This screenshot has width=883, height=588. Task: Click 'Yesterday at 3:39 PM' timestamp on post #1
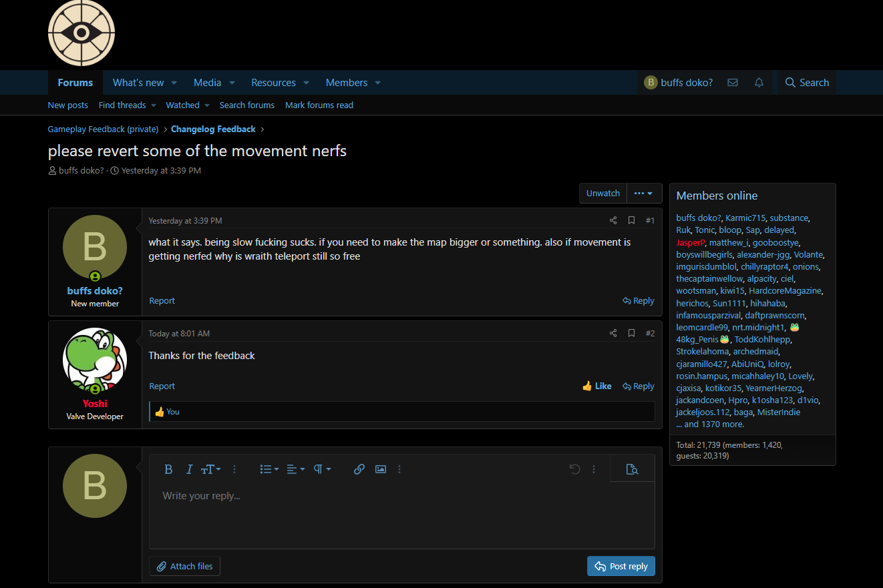pos(185,220)
